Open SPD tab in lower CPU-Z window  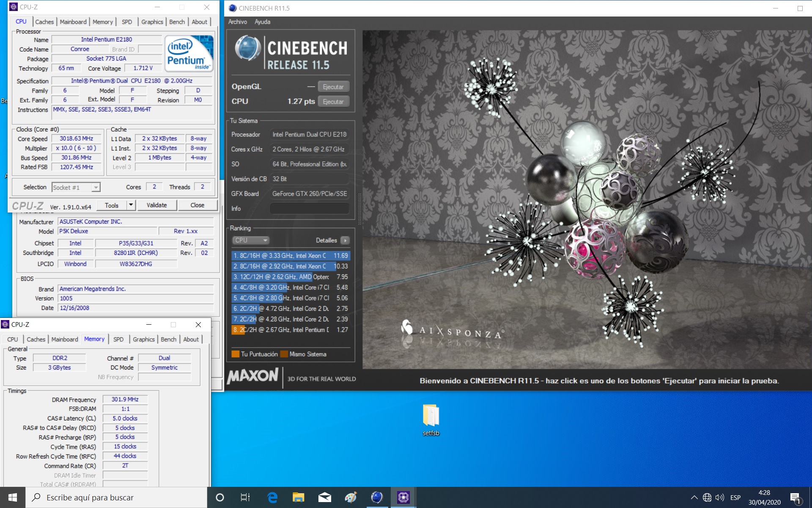pos(118,339)
